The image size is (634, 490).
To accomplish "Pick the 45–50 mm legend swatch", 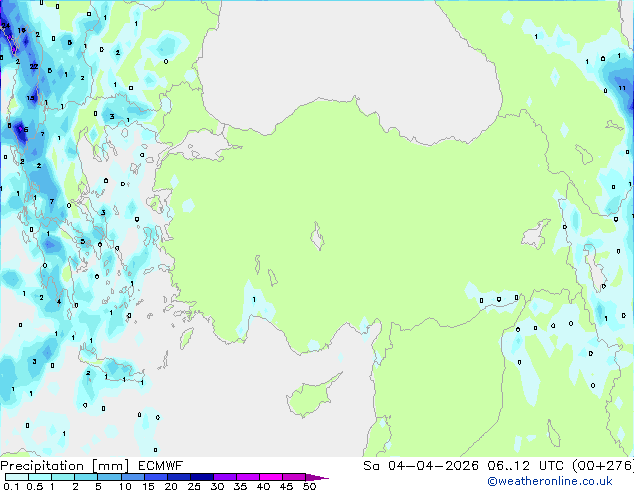I will (294, 477).
